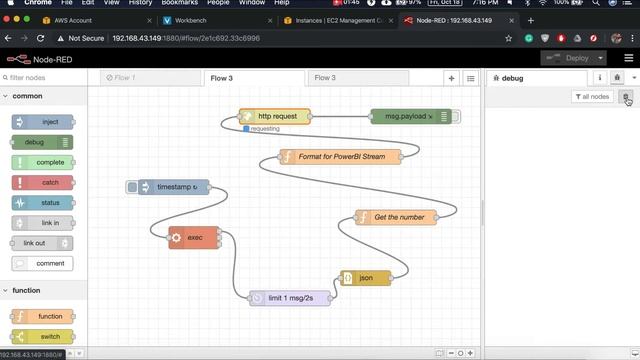Open the debug window in new window
This screenshot has height=360, width=640.
[635, 353]
